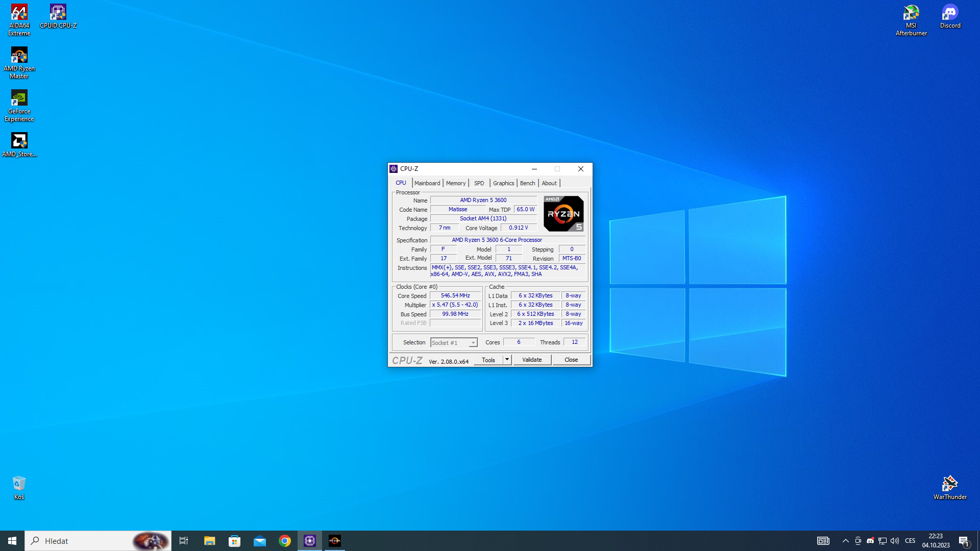Click the Ryzen Master taskbar icon
Image resolution: width=980 pixels, height=551 pixels.
click(x=335, y=541)
